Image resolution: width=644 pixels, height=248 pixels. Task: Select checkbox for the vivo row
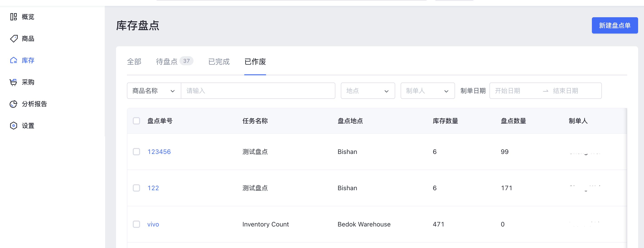(x=136, y=224)
